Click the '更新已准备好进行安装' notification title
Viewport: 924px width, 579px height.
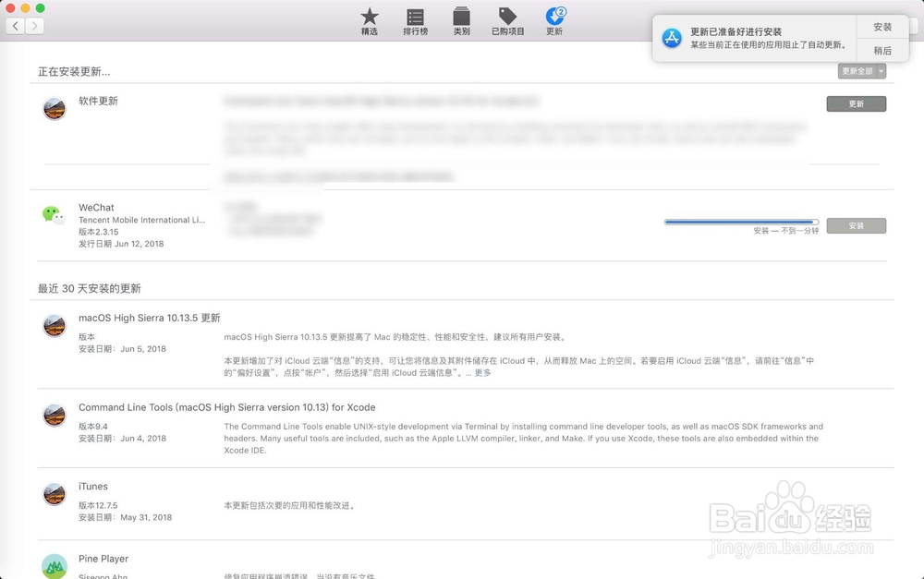[736, 31]
